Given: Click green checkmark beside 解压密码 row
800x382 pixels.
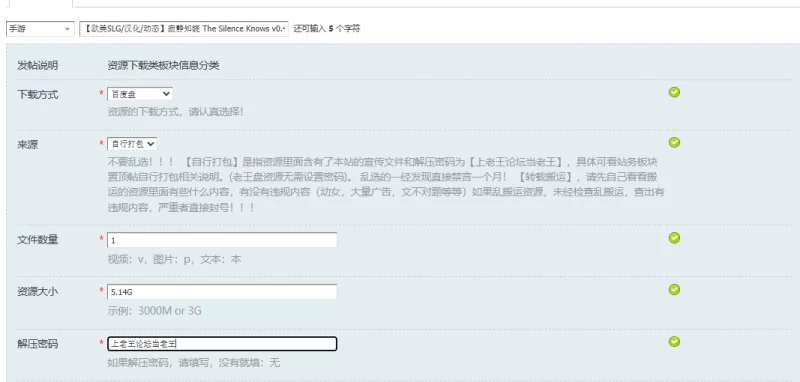Looking at the screenshot, I should pyautogui.click(x=674, y=341).
